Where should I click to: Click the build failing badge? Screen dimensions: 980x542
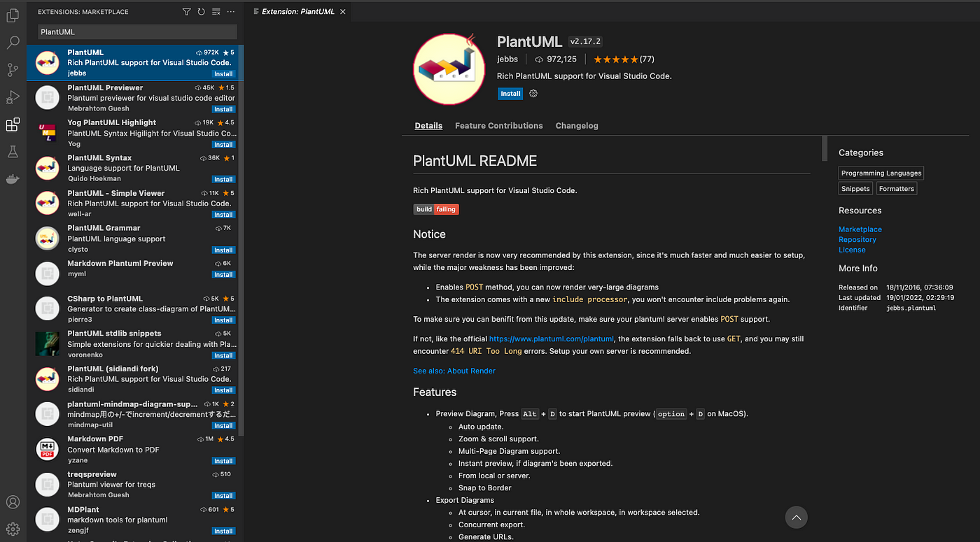pos(436,209)
